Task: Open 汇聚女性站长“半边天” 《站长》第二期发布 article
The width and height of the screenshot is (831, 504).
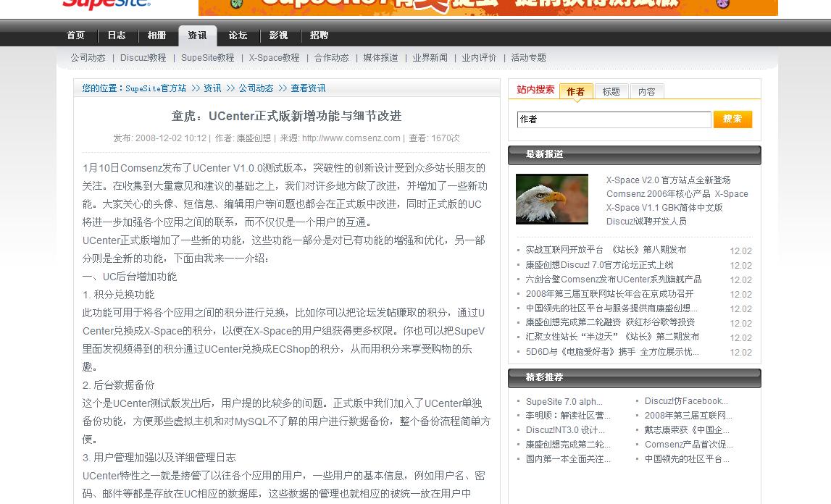Action: tap(612, 337)
